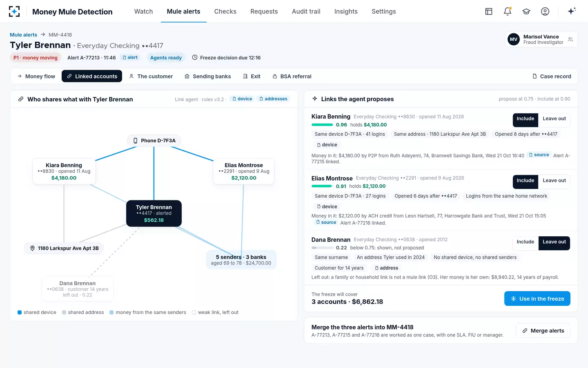Open the Audit trail navigation item
588x368 pixels.
[306, 11]
